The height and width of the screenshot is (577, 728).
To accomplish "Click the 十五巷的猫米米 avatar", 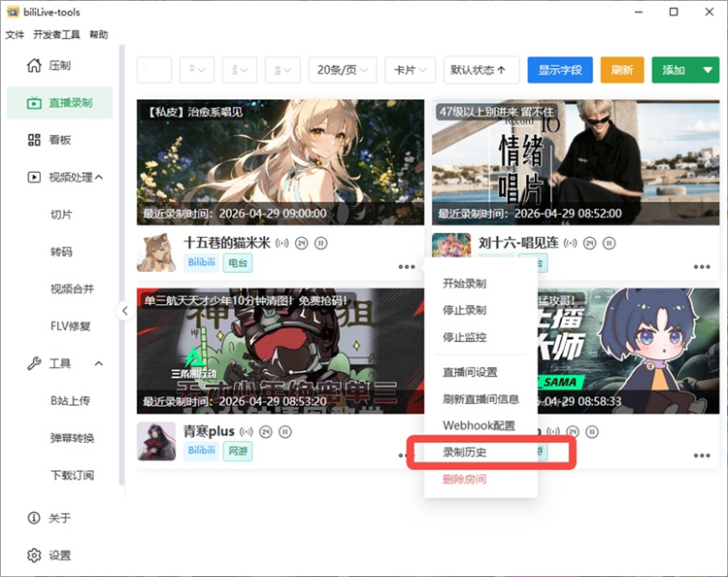I will (x=156, y=253).
